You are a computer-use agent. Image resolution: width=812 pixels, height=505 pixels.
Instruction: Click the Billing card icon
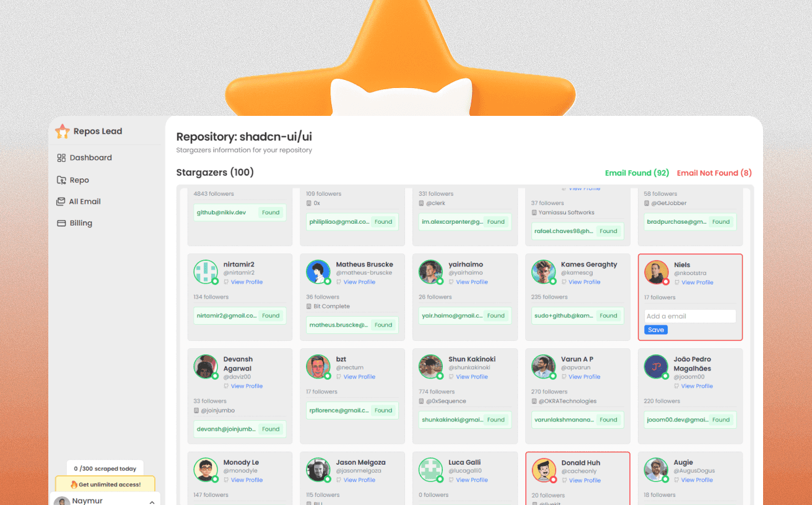click(61, 223)
